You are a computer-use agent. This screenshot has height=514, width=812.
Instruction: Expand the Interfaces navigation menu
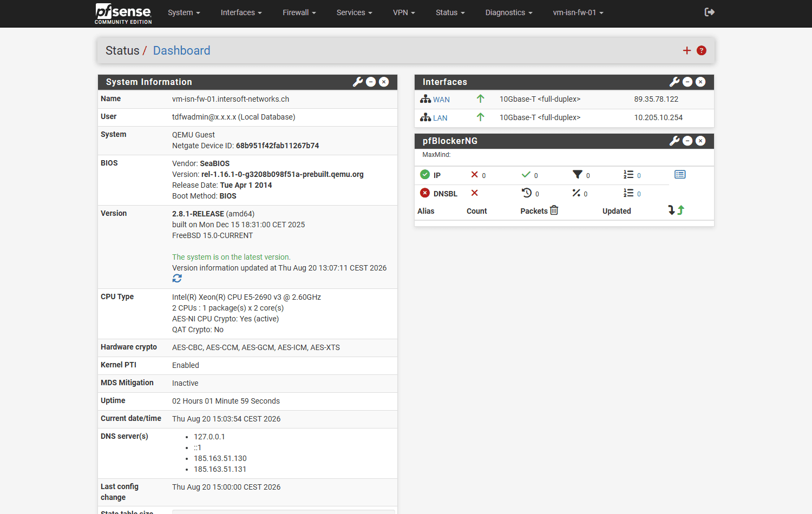(x=241, y=12)
